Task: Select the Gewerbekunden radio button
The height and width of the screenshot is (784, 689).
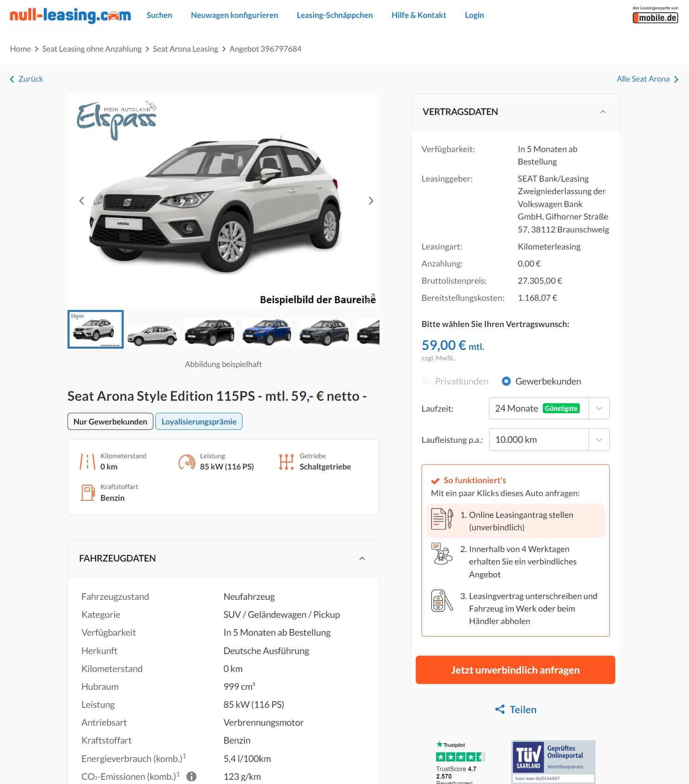Action: click(x=506, y=381)
